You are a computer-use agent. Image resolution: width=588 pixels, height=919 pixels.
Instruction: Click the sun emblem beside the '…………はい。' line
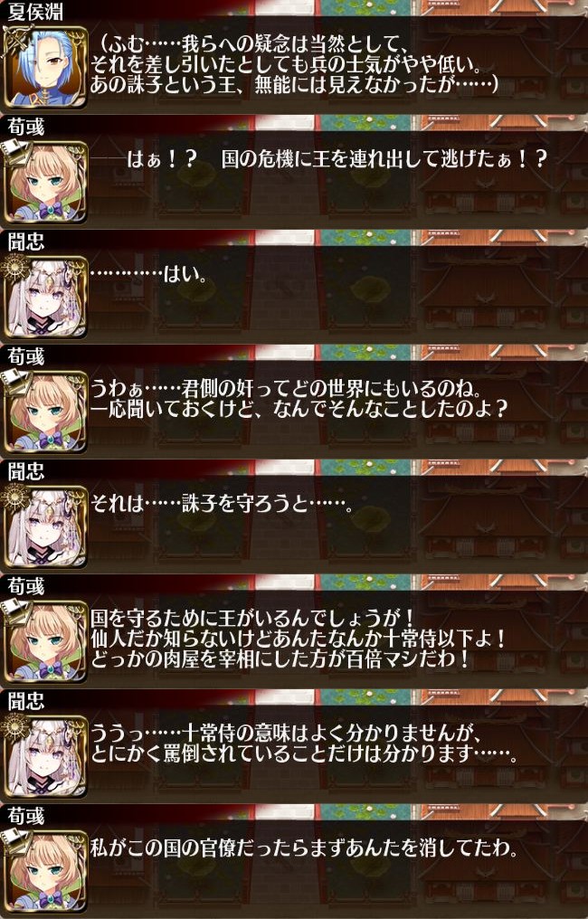pyautogui.click(x=13, y=267)
